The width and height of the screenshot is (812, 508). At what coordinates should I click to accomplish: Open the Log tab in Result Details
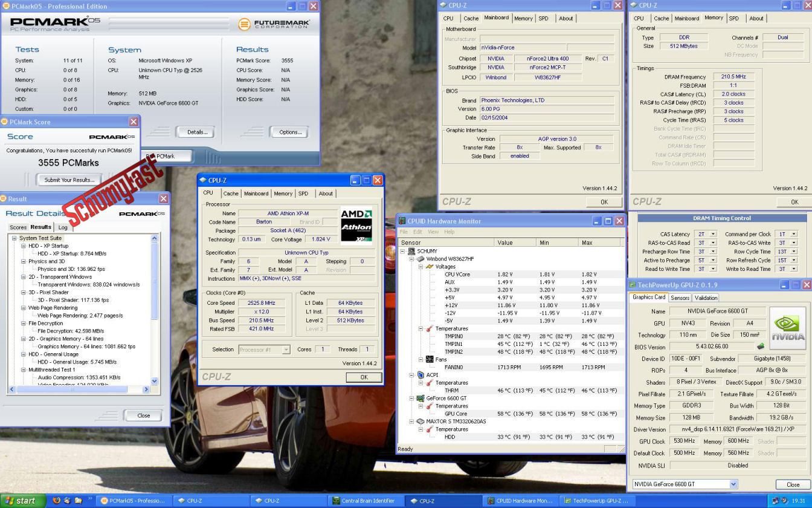click(63, 227)
